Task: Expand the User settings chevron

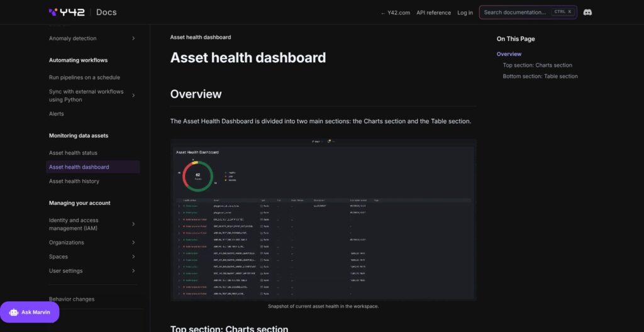Action: coord(133,271)
